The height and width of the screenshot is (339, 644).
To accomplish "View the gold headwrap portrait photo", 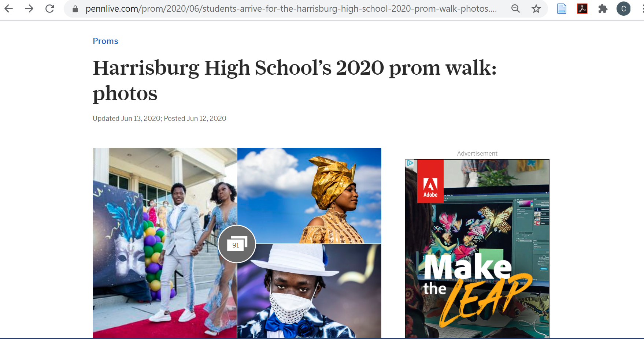I will [x=310, y=195].
